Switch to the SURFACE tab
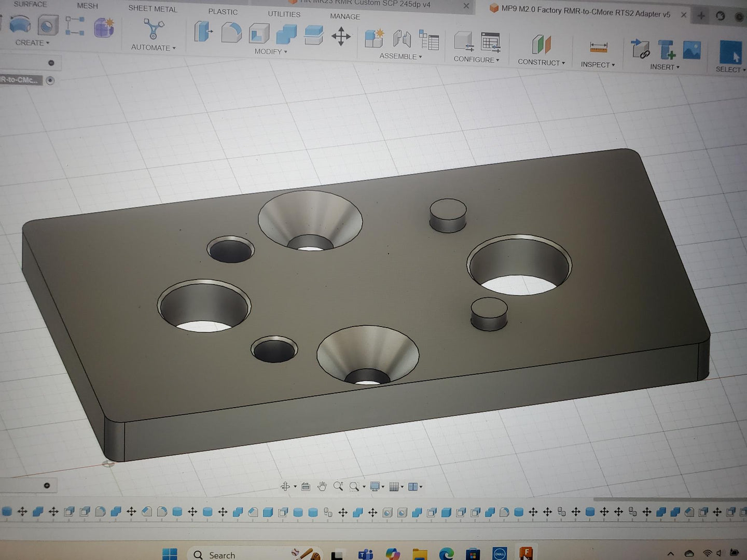Viewport: 747px width, 560px height. point(30,4)
